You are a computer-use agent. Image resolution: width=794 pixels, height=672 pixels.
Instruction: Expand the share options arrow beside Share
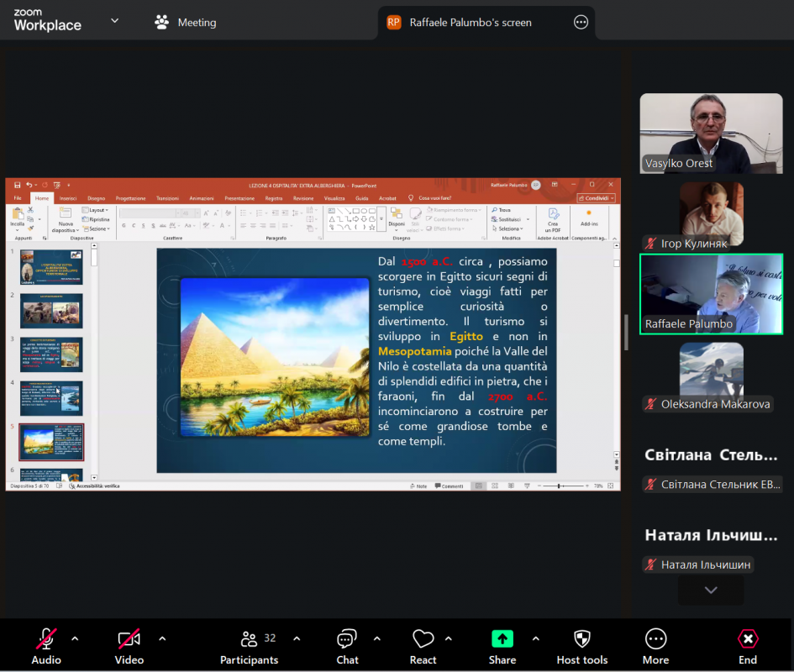[x=535, y=638]
